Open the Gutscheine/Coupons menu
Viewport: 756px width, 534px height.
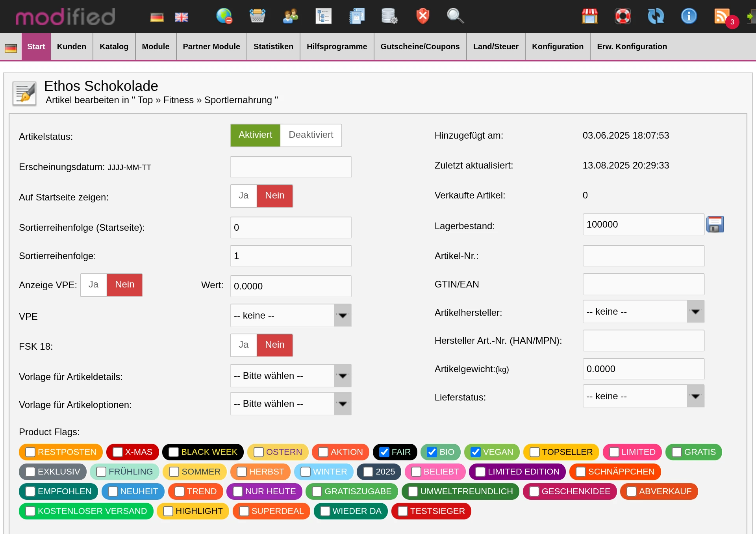[420, 46]
